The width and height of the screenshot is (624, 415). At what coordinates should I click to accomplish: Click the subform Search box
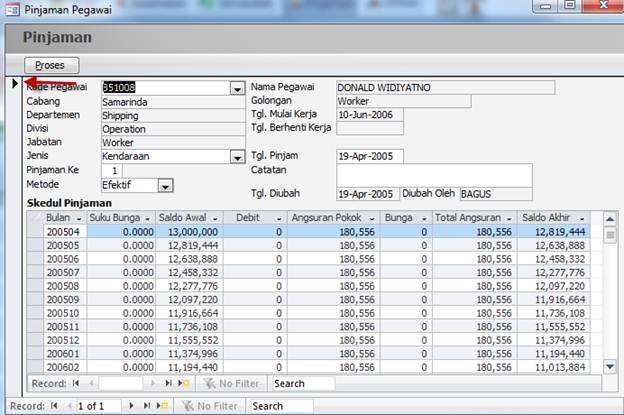pos(303,384)
